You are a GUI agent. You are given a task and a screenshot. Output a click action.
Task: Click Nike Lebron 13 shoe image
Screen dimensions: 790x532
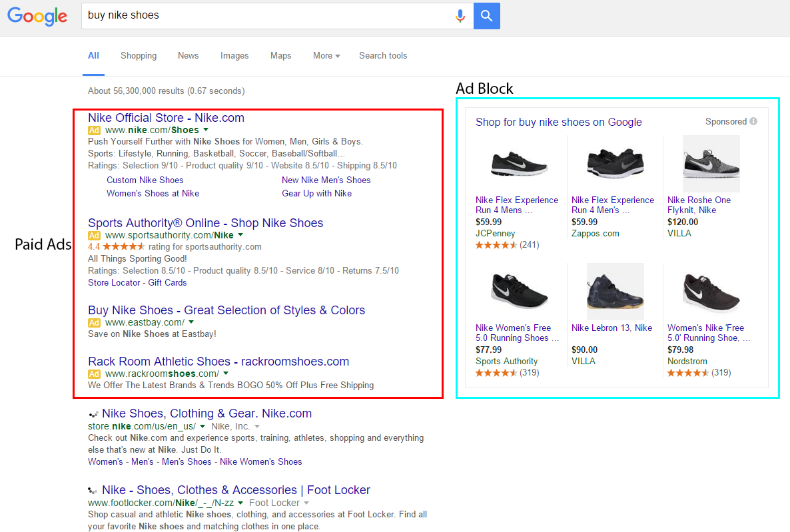tap(615, 291)
